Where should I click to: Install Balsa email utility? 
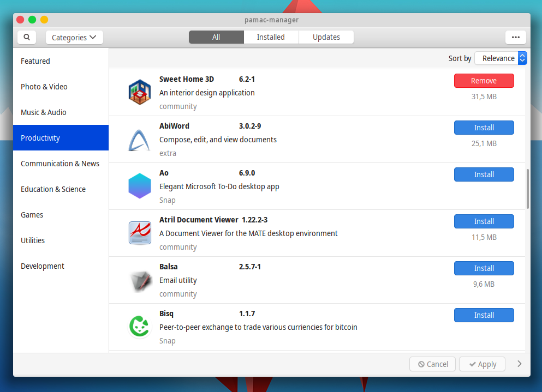point(484,268)
